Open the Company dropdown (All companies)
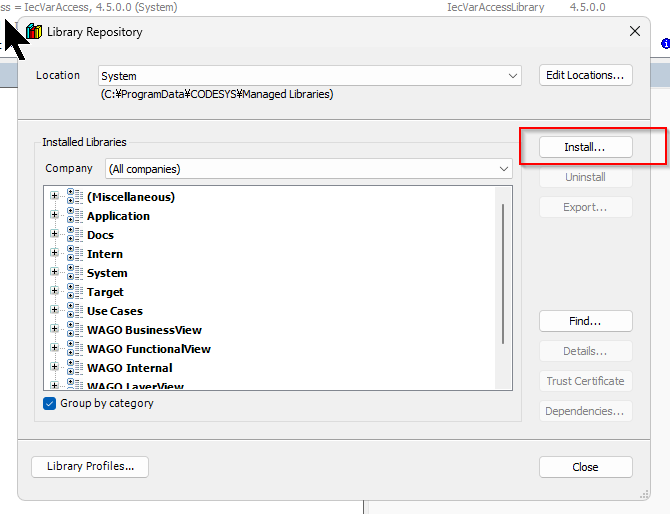Viewport: 670px width, 514px height. [309, 169]
